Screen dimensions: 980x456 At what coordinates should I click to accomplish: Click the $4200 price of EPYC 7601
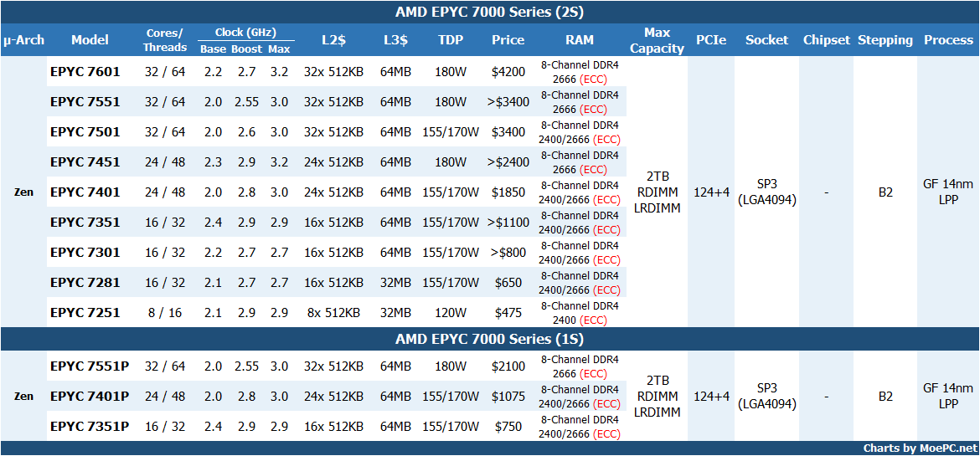click(508, 71)
